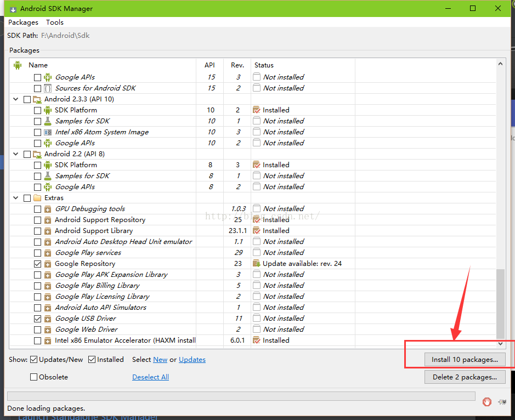Click the Intel x86 Atom System Image icon
Image resolution: width=515 pixels, height=420 pixels.
point(48,132)
